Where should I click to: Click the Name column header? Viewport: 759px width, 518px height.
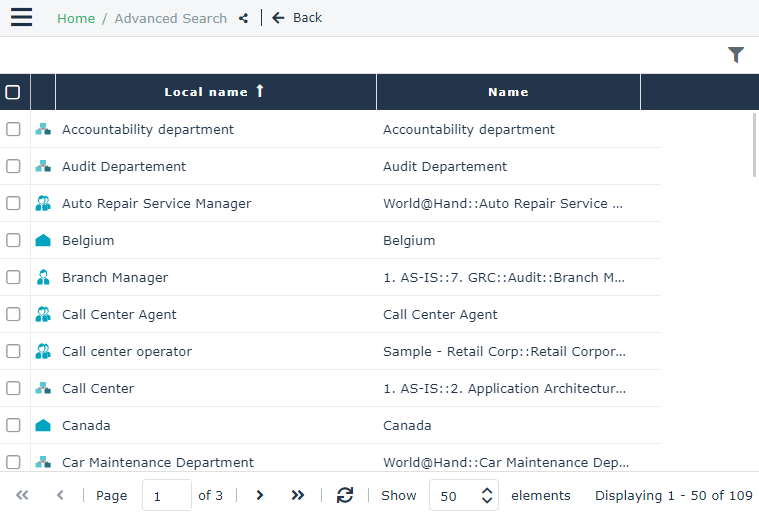[508, 92]
